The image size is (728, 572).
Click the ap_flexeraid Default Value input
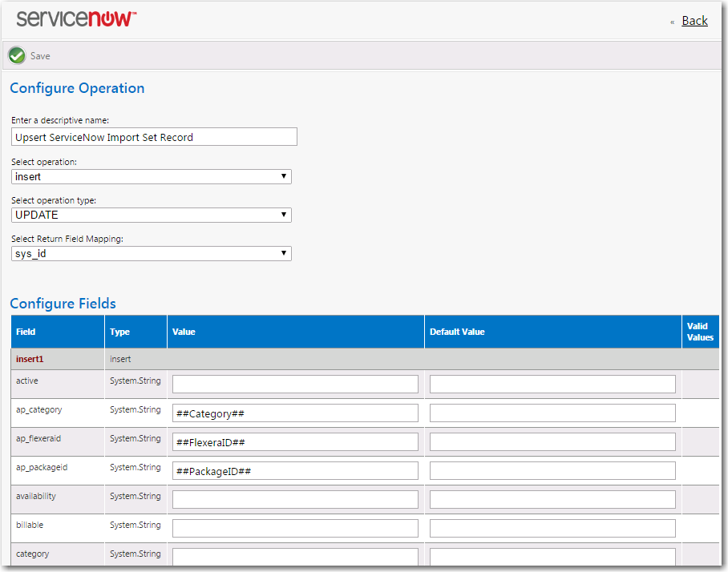pyautogui.click(x=552, y=442)
